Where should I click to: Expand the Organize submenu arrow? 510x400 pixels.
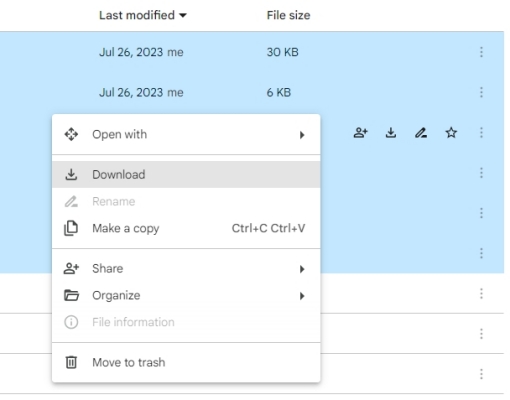302,296
